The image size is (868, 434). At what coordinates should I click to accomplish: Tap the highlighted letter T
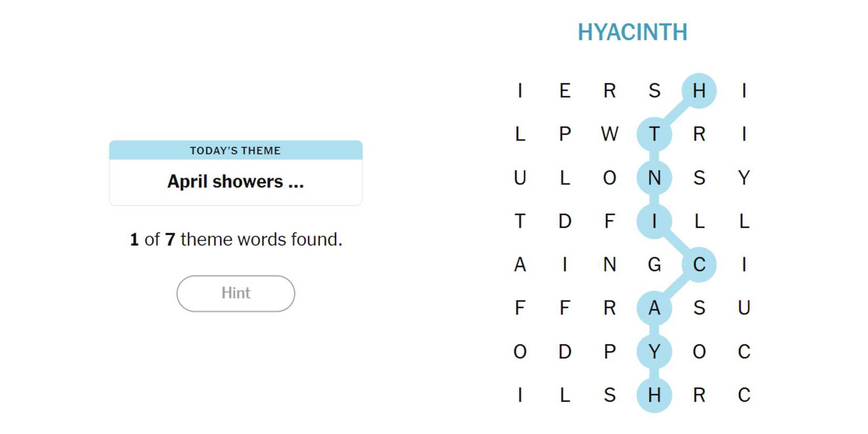[x=654, y=134]
